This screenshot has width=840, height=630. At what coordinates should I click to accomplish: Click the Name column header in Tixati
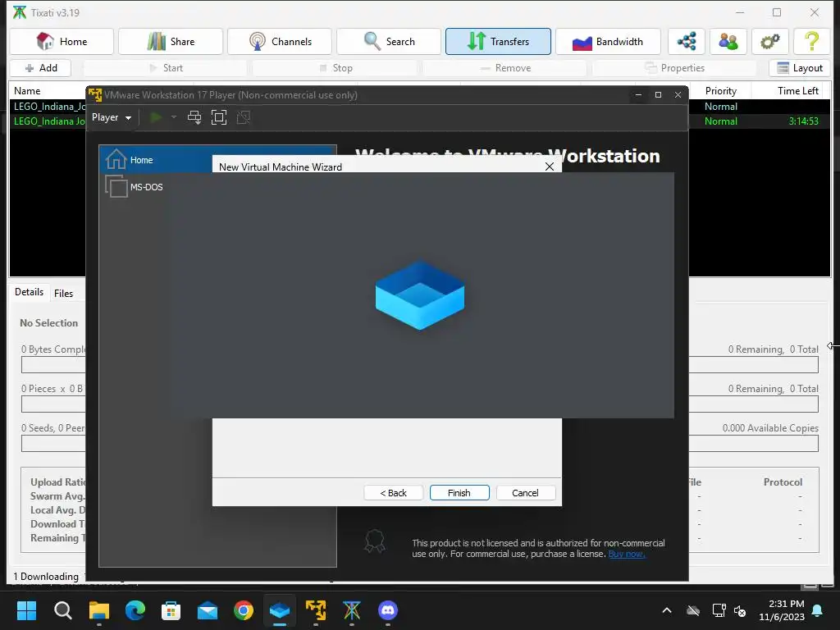point(27,90)
